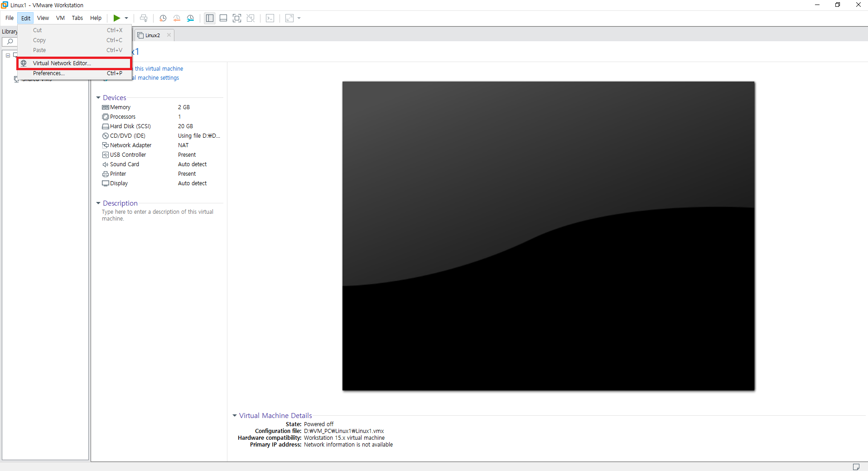Image resolution: width=868 pixels, height=471 pixels.
Task: Click the Sound Card speaker icon
Action: [106, 164]
